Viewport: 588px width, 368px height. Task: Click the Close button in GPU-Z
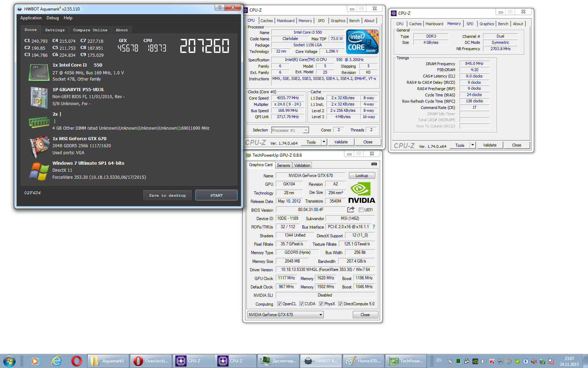(365, 315)
